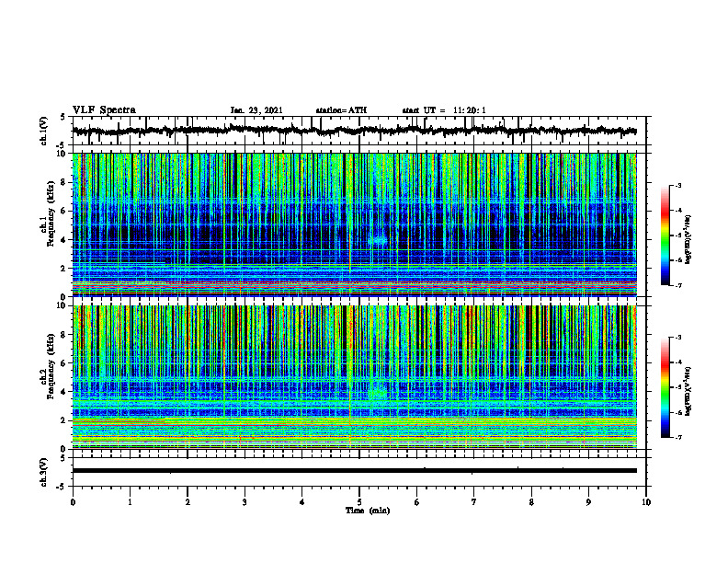The width and height of the screenshot is (728, 563).
Task: Click the "1" label on the Time axis
Action: [x=130, y=502]
